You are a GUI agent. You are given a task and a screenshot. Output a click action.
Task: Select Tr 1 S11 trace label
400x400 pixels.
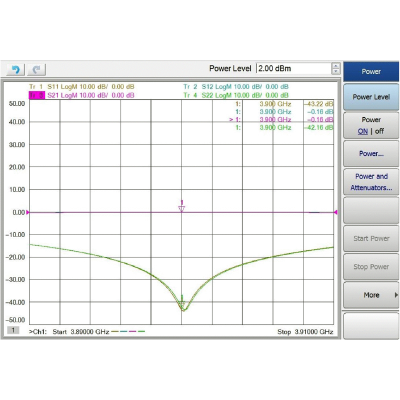(82, 87)
